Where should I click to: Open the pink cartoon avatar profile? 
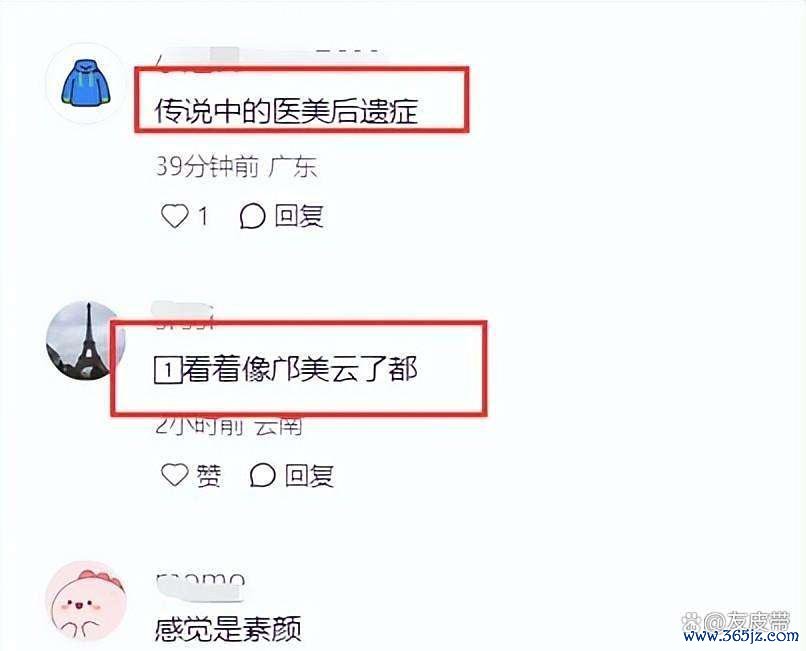[86, 601]
